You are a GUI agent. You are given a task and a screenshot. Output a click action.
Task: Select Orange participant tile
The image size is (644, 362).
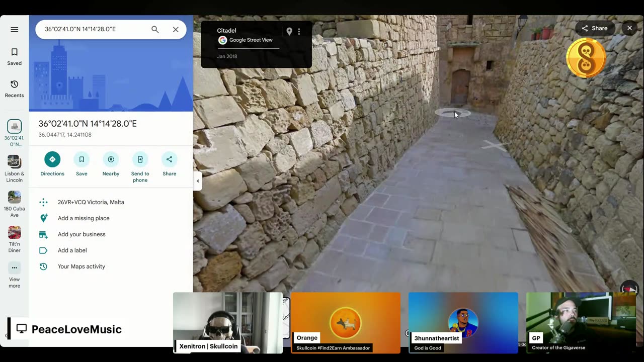(346, 322)
